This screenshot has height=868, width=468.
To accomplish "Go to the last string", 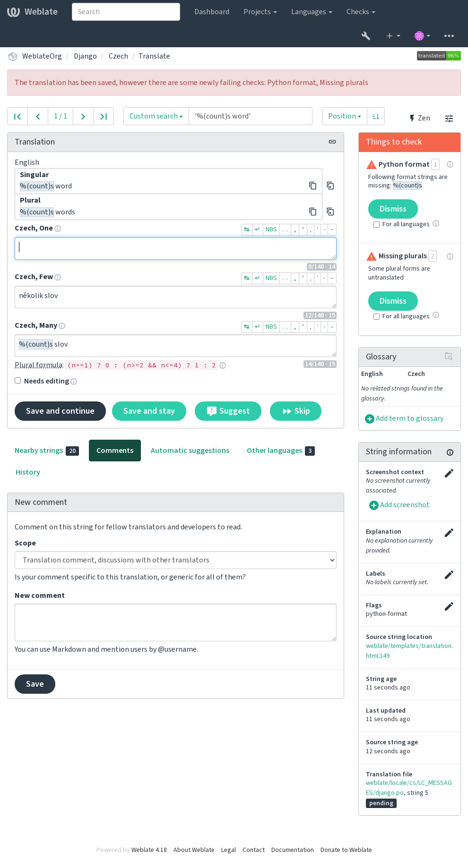I will click(104, 116).
